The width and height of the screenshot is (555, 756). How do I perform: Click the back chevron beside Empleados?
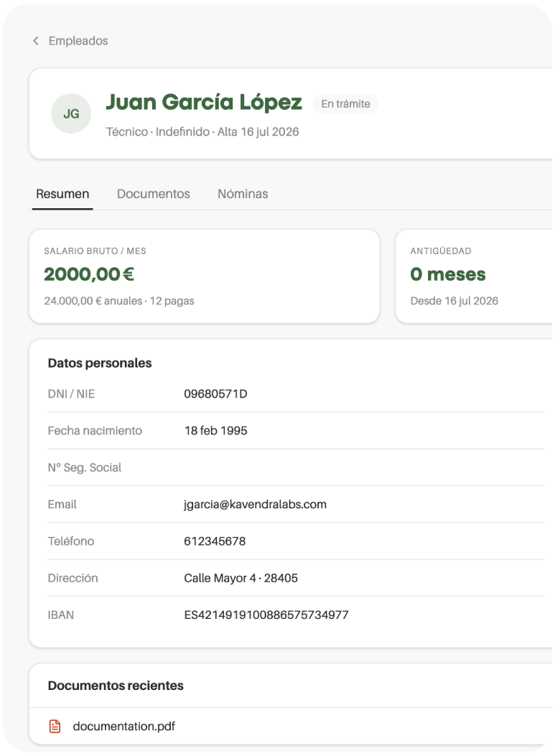click(x=36, y=41)
